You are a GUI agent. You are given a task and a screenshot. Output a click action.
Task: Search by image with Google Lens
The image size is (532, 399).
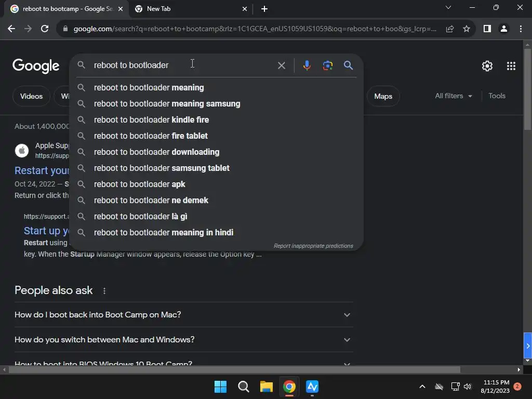tap(327, 65)
